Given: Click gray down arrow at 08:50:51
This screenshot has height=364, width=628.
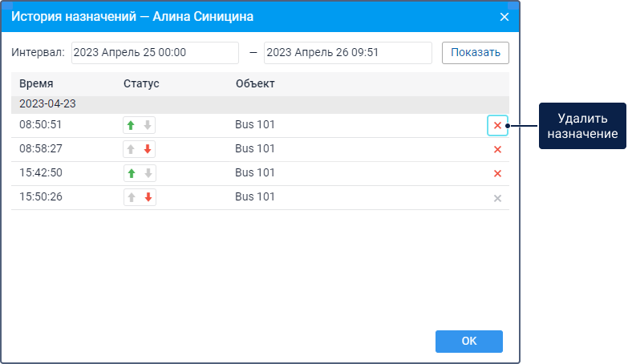Looking at the screenshot, I should tap(148, 125).
